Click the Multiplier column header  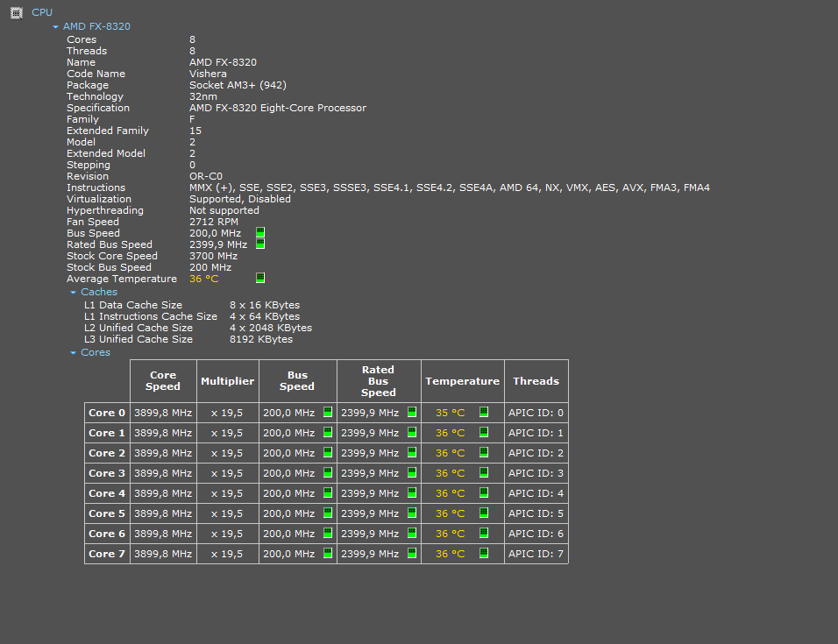(x=228, y=381)
